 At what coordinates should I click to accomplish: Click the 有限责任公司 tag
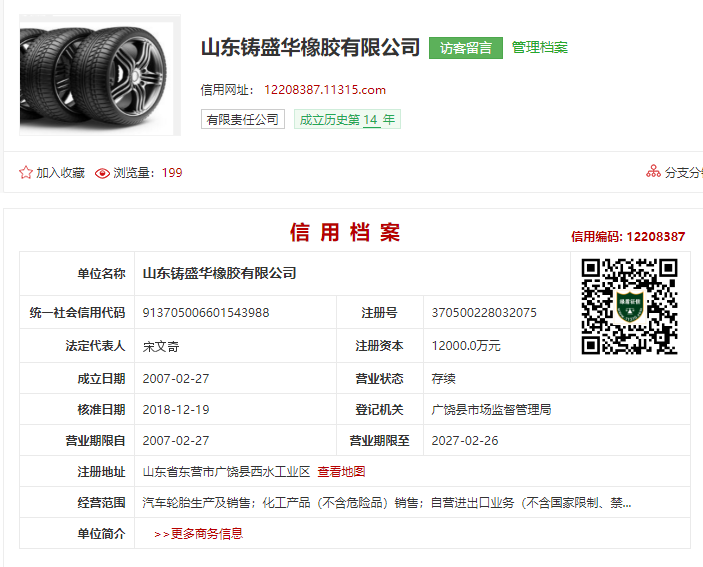point(243,119)
